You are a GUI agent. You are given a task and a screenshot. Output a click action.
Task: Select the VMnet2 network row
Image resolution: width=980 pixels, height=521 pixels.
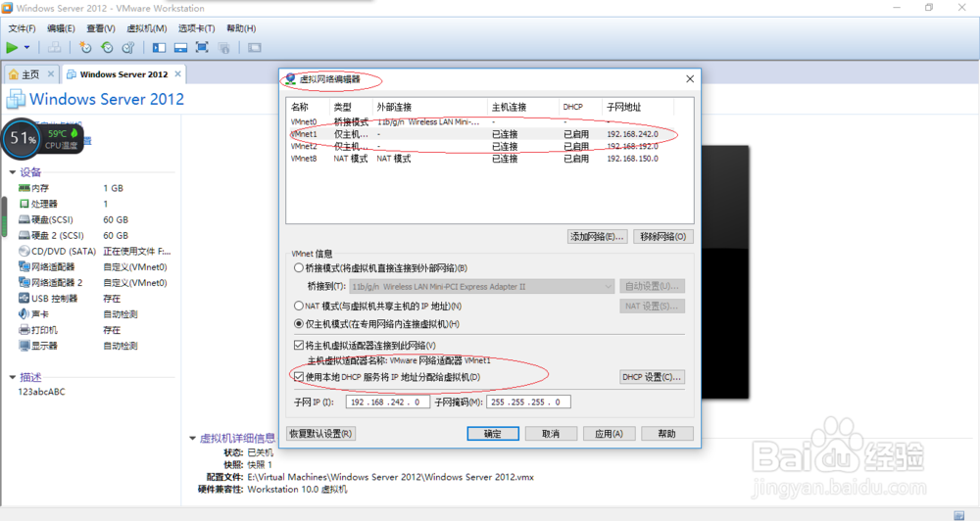click(489, 146)
